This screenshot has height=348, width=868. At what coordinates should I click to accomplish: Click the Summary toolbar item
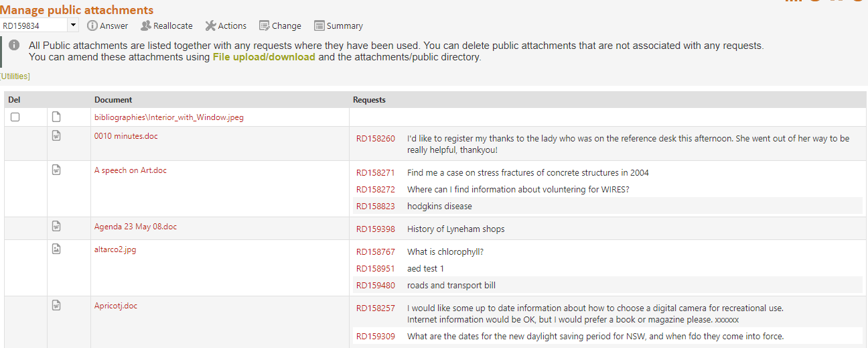pos(338,25)
